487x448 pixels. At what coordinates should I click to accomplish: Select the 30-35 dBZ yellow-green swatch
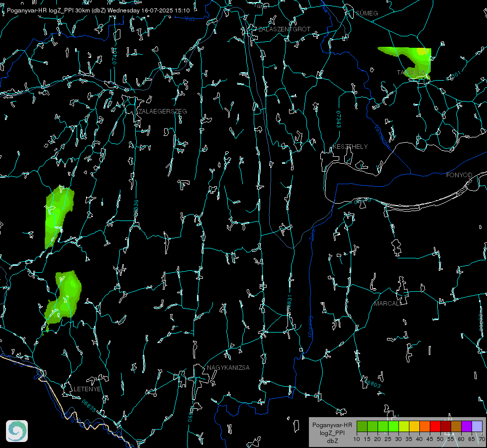pyautogui.click(x=404, y=426)
